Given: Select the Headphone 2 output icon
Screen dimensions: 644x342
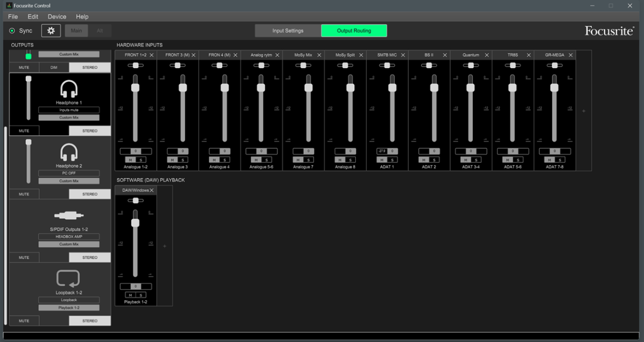Looking at the screenshot, I should [69, 152].
